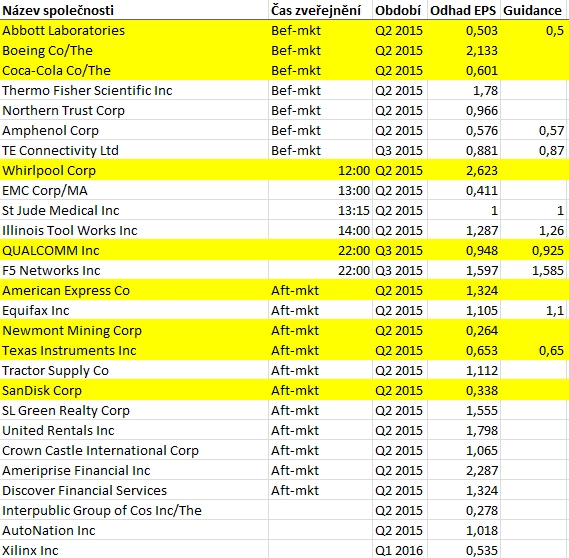This screenshot has width=569, height=558.
Task: Select the Název společnosti header cell
Action: (134, 10)
